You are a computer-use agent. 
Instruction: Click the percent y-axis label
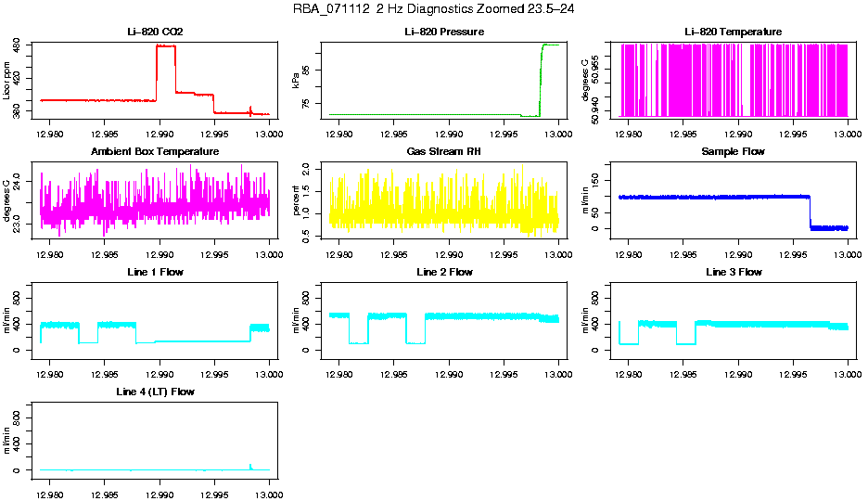point(296,200)
